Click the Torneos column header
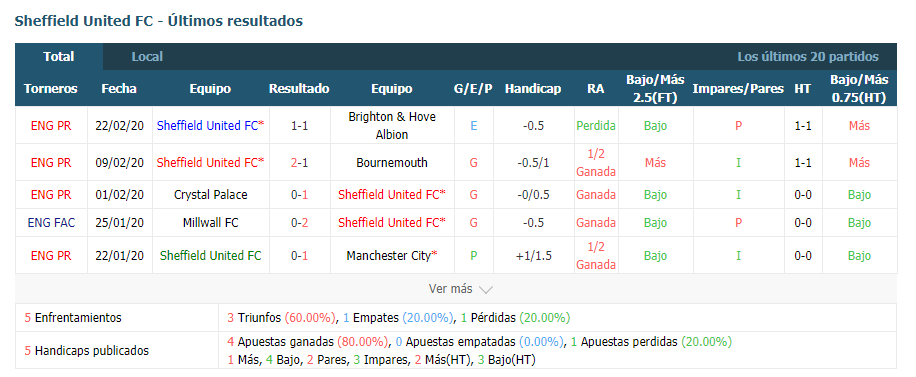916x377 pixels. click(51, 89)
